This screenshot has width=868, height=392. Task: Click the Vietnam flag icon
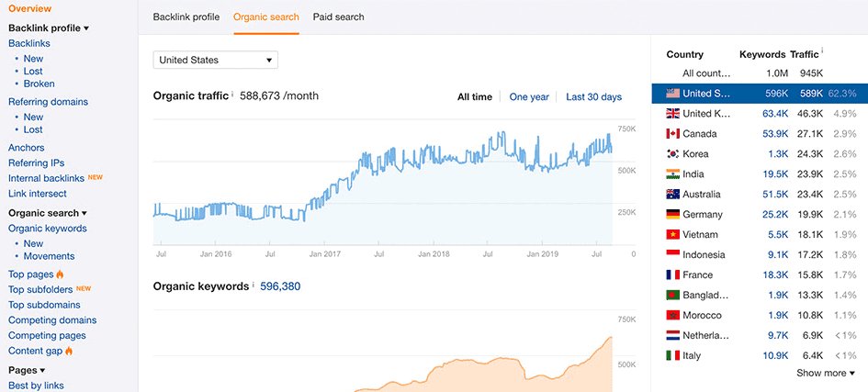click(x=671, y=235)
